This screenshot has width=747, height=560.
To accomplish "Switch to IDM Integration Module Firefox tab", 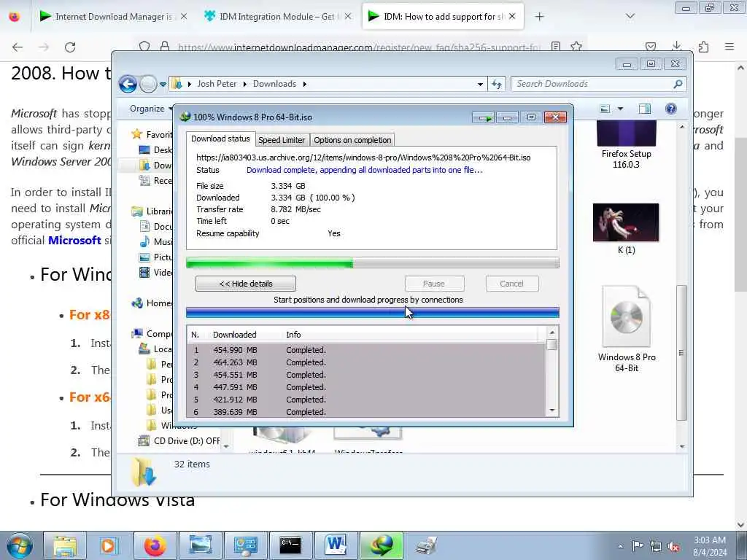I will [x=276, y=17].
